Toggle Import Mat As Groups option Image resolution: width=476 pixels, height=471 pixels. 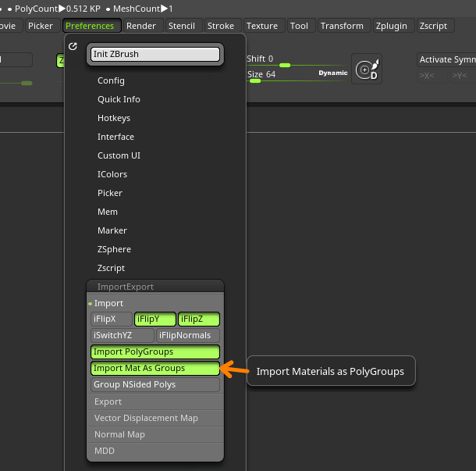coord(155,369)
